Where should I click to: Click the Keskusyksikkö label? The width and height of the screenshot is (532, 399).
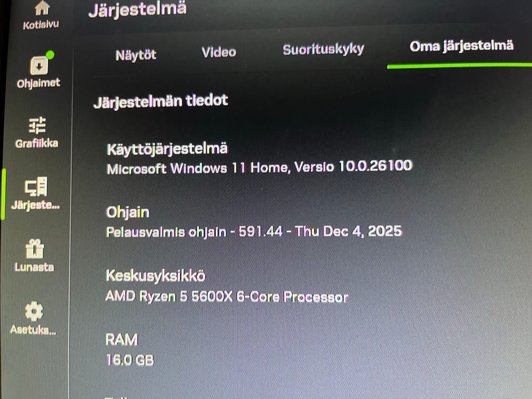pyautogui.click(x=156, y=276)
